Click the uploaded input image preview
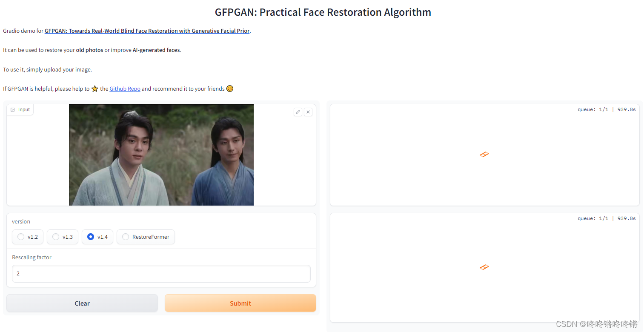Viewport: 644px width, 332px height. tap(161, 155)
